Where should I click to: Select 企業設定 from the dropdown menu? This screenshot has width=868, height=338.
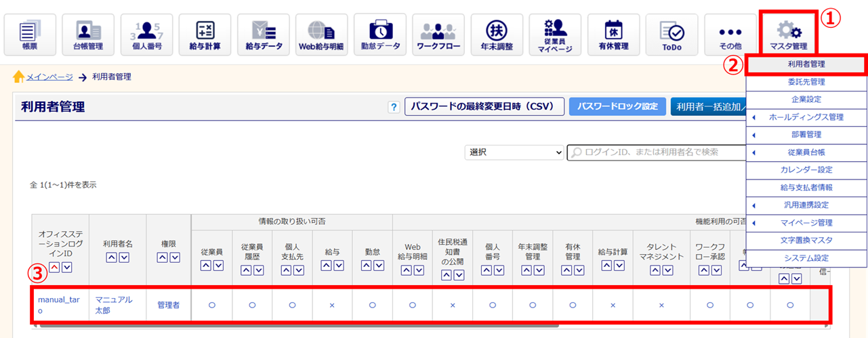pos(806,100)
